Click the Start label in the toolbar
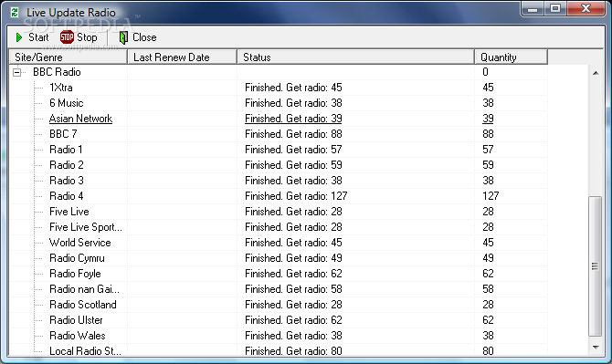 [x=38, y=37]
